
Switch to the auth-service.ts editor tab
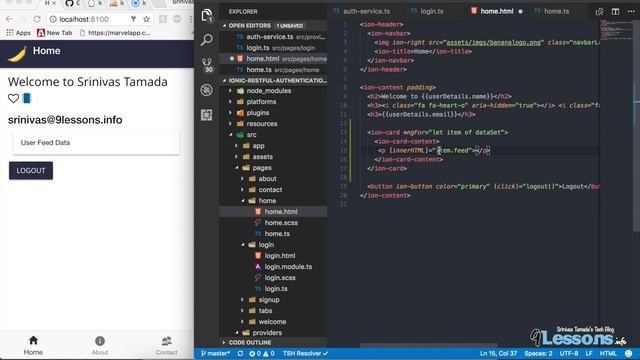click(x=362, y=11)
